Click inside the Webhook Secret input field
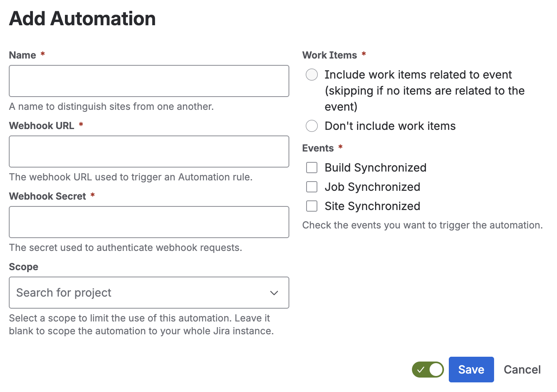The width and height of the screenshot is (557, 392). tap(149, 222)
